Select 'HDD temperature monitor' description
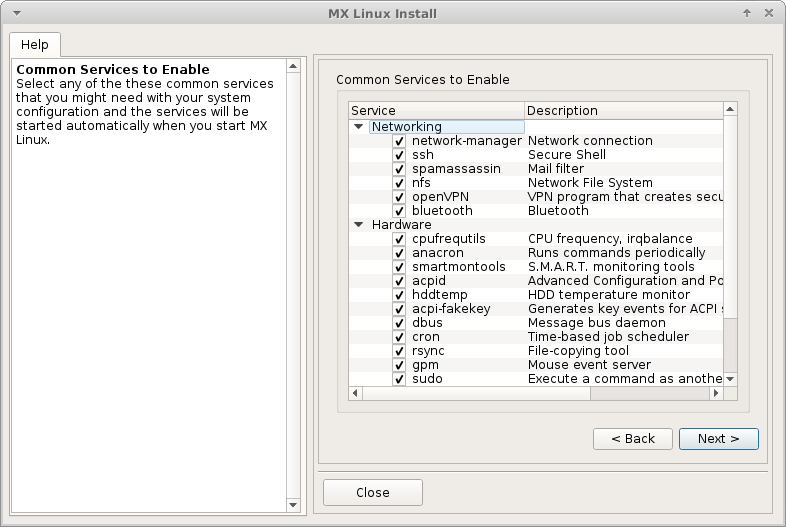Screen dimensions: 786x527 [609, 295]
